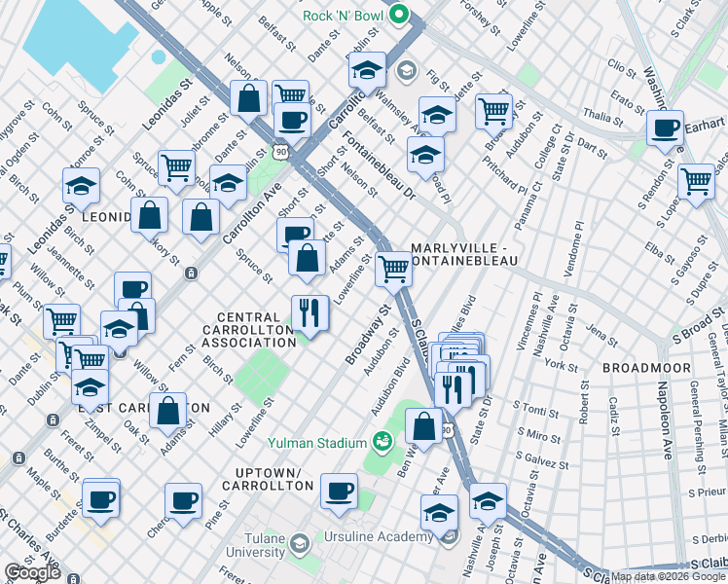Image resolution: width=728 pixels, height=584 pixels.
Task: Click the US 90 highway shield near Carrollton
Action: pos(280,152)
